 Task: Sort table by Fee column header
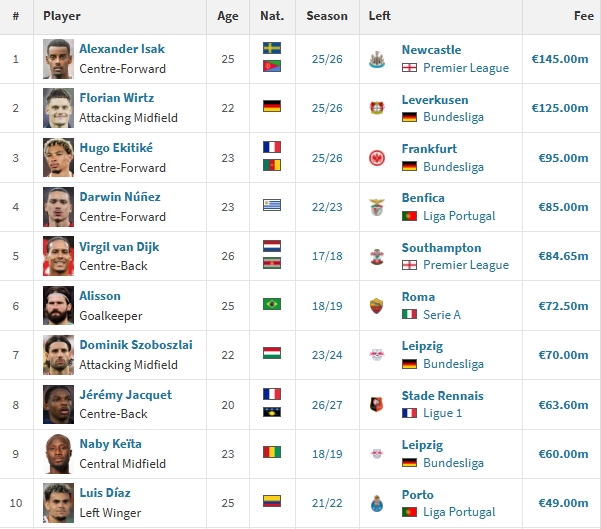point(583,16)
